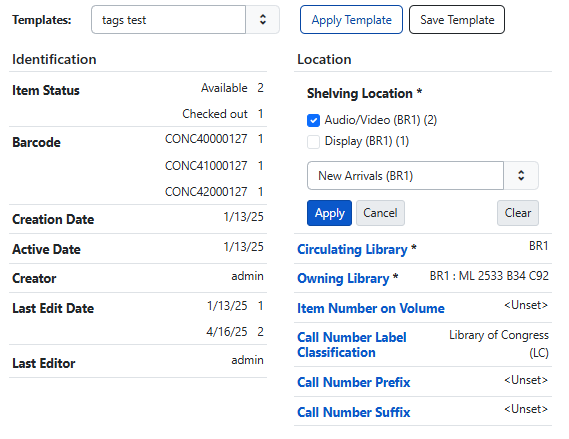Edit the Owning Library field

pos(348,278)
